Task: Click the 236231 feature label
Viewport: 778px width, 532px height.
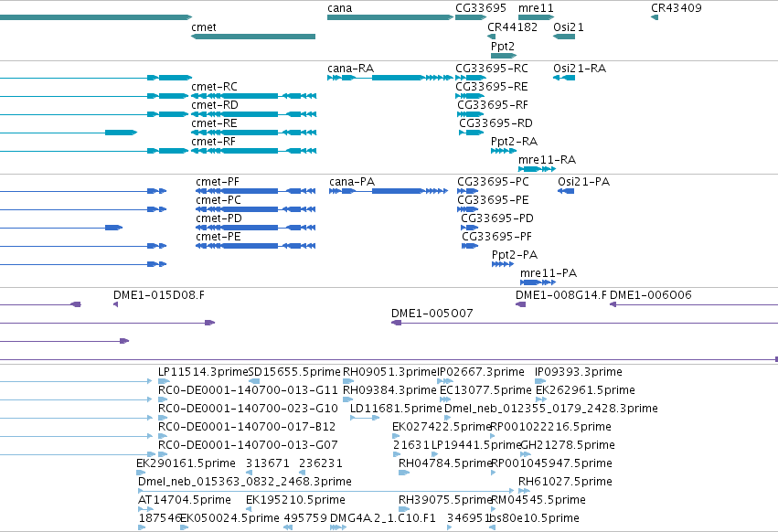Action: (321, 463)
